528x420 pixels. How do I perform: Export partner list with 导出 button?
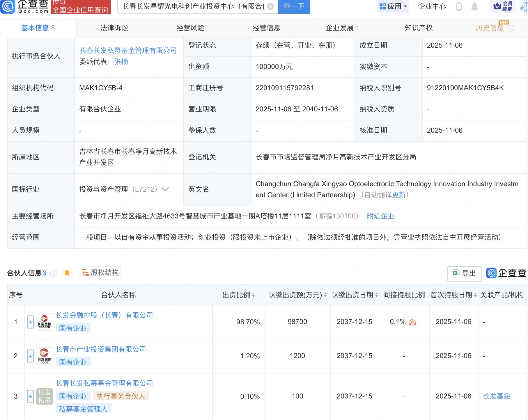click(x=464, y=273)
